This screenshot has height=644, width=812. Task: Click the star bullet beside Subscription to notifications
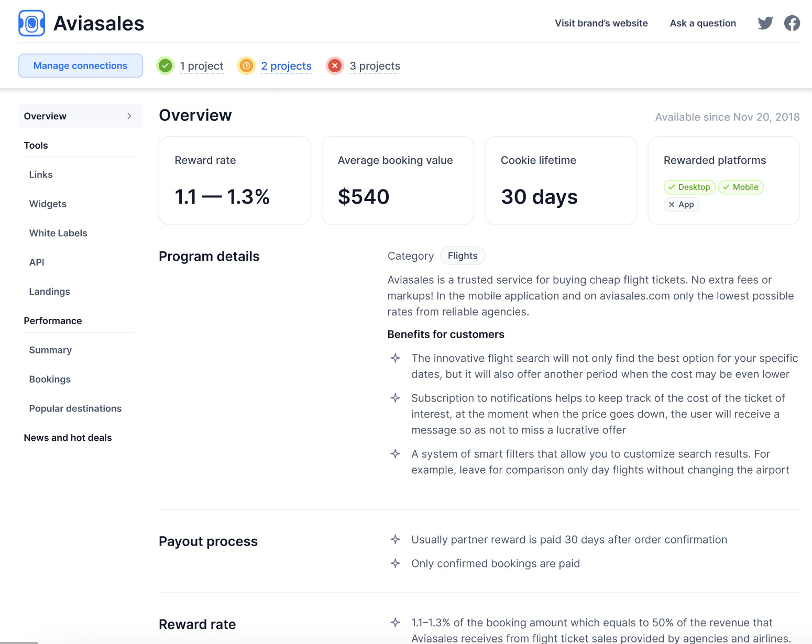396,398
